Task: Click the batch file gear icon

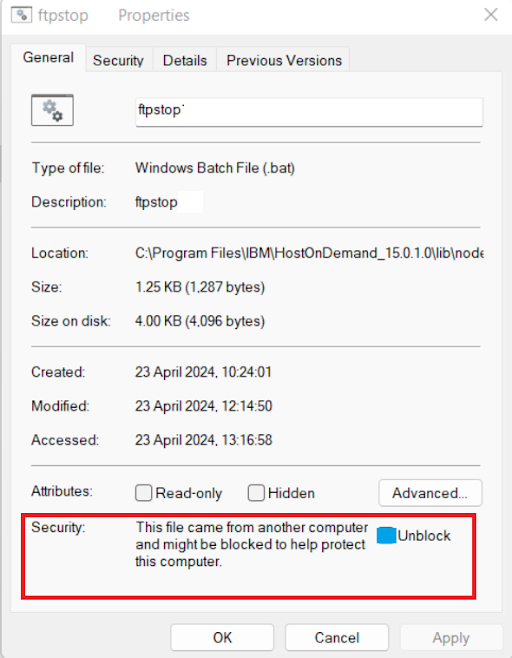Action: (x=52, y=110)
